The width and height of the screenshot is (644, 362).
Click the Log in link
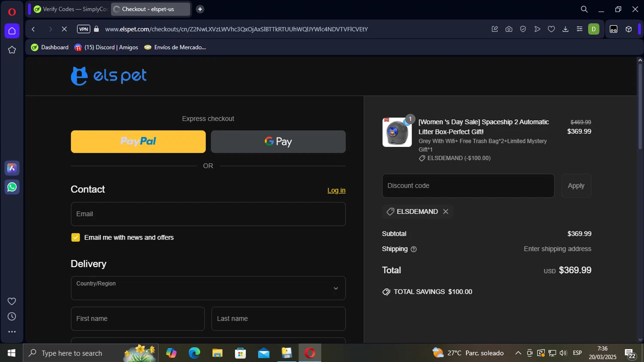click(336, 190)
